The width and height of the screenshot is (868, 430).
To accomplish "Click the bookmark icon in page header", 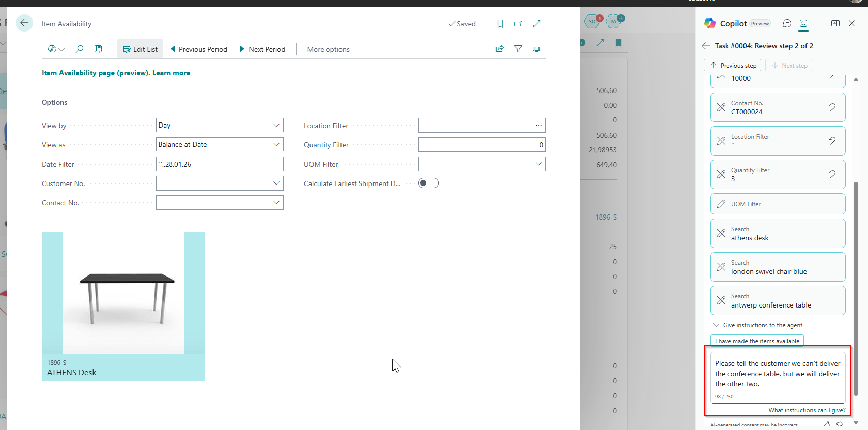I will [500, 24].
